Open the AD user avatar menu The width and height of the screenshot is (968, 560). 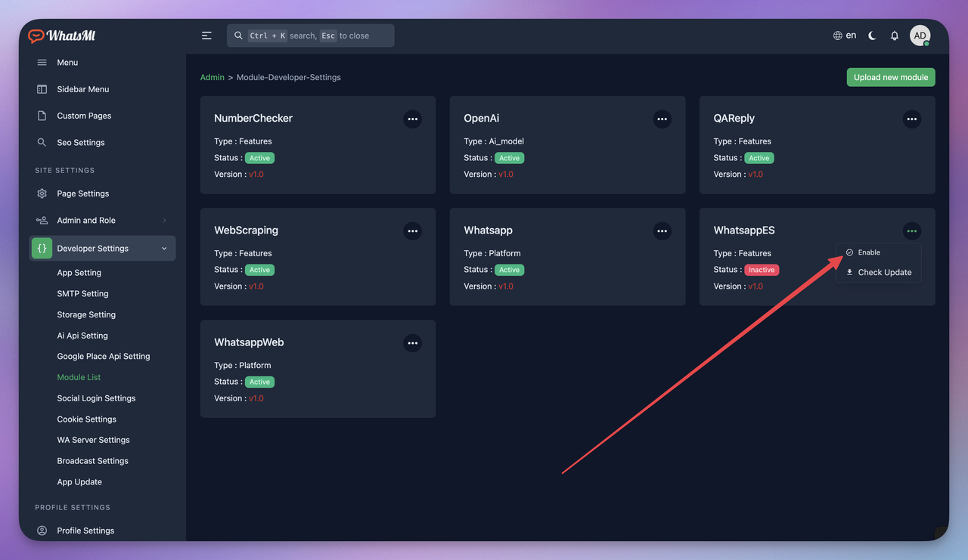920,36
